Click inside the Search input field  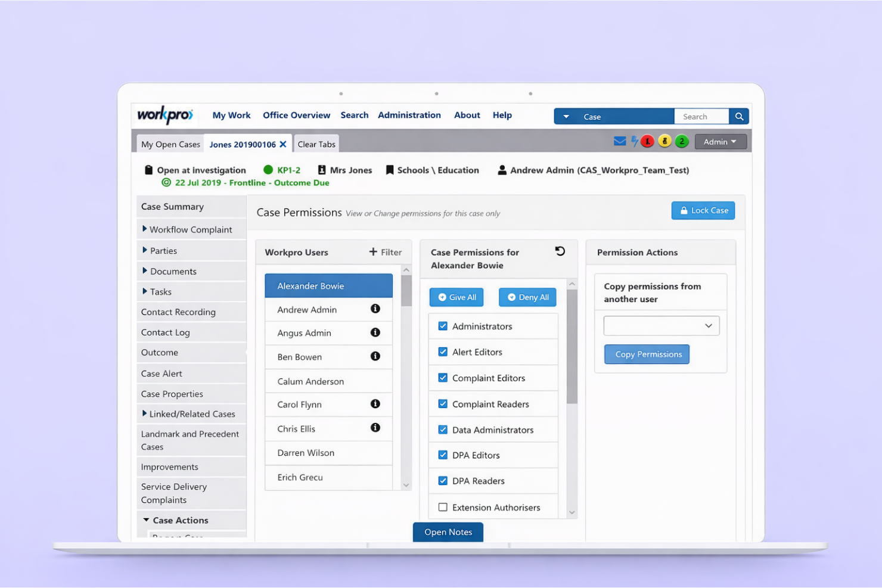(x=701, y=116)
